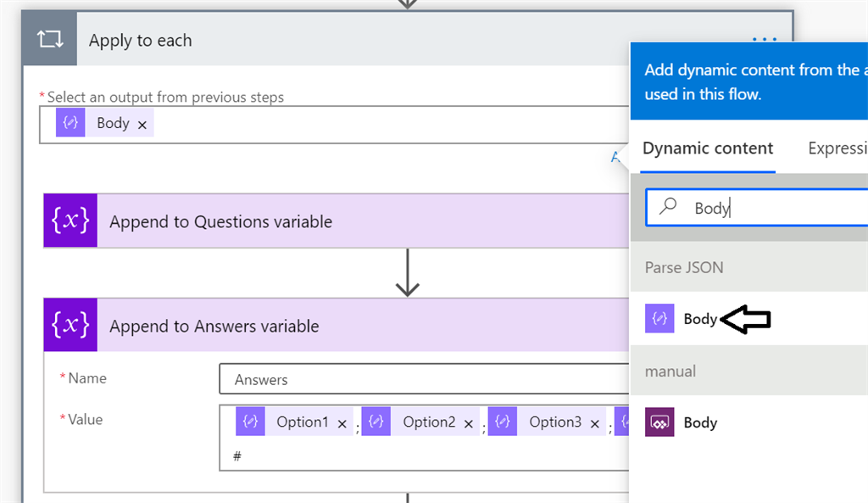
Task: Select the Append to Answers variable icon
Action: pos(70,325)
